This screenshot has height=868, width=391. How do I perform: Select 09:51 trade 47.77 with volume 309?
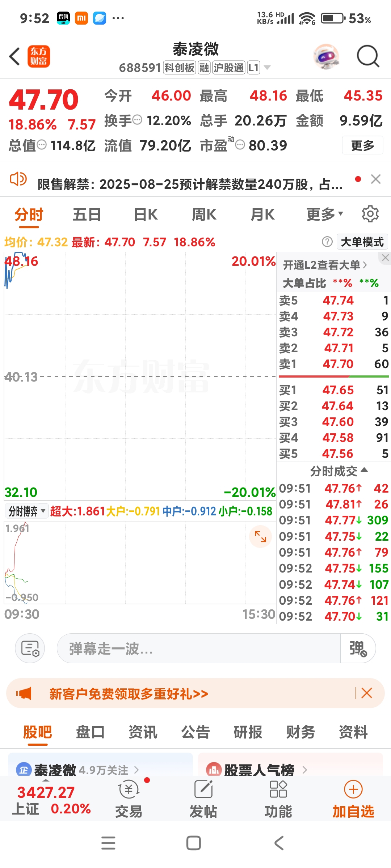click(x=334, y=520)
